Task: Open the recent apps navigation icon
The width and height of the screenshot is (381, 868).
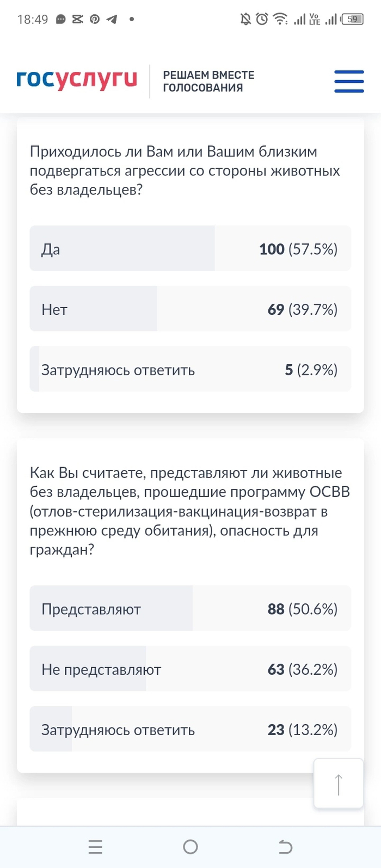Action: pos(95,847)
